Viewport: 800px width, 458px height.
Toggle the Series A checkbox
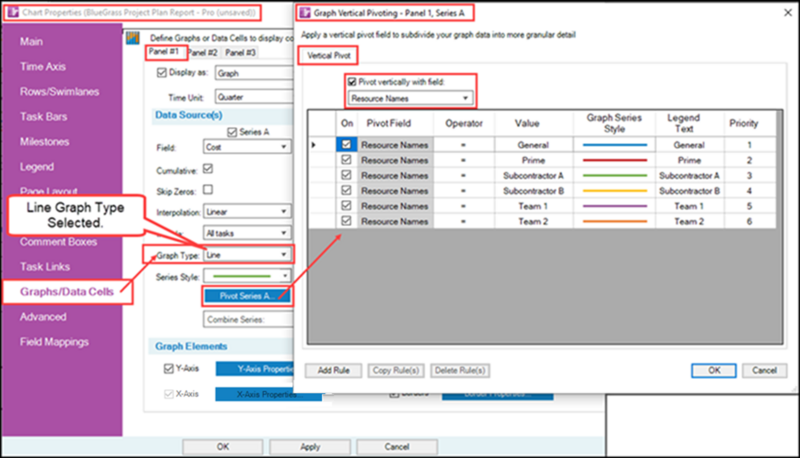click(232, 132)
